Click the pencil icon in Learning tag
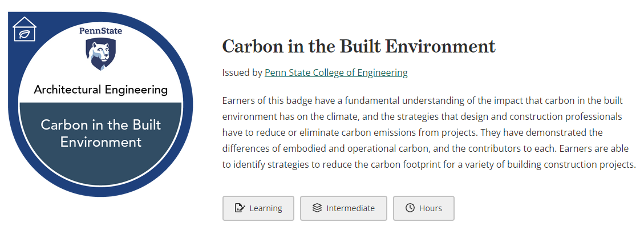The width and height of the screenshot is (644, 230). [240, 208]
